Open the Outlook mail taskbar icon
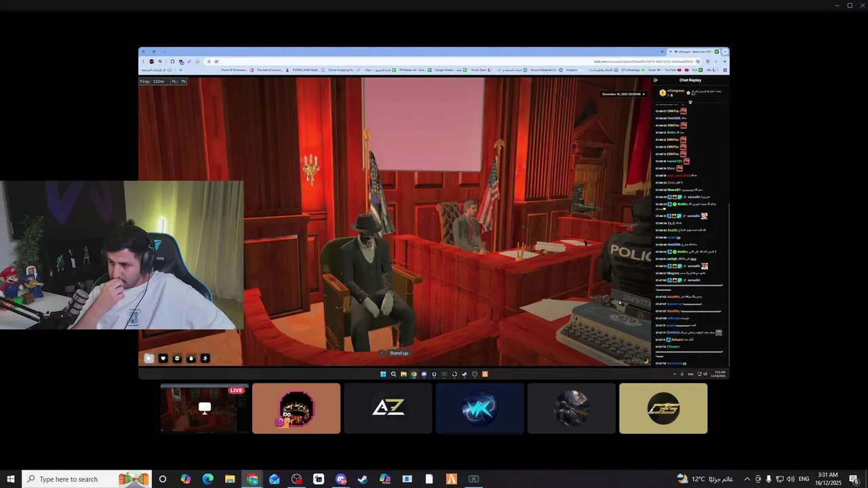 pyautogui.click(x=274, y=479)
